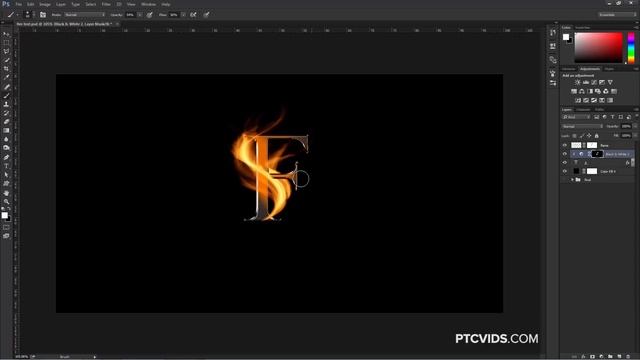The height and width of the screenshot is (360, 640).
Task: Hide the Color Fill layer
Action: (565, 171)
